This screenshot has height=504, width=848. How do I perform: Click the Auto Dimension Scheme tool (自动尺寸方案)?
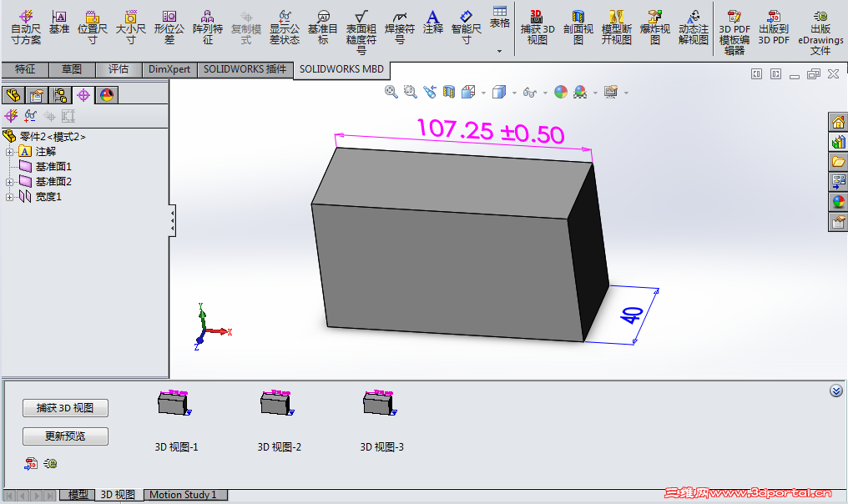coord(25,27)
